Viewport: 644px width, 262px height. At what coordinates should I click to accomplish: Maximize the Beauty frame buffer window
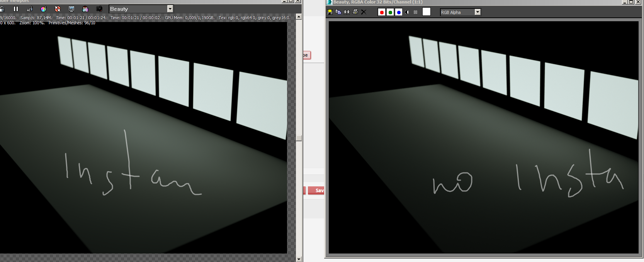[x=631, y=2]
